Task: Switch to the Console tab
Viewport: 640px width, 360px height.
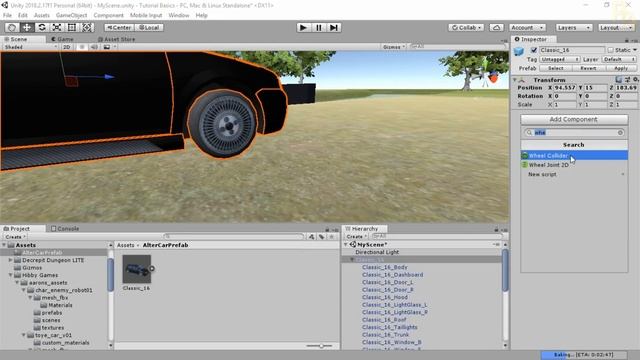Action: 65,229
